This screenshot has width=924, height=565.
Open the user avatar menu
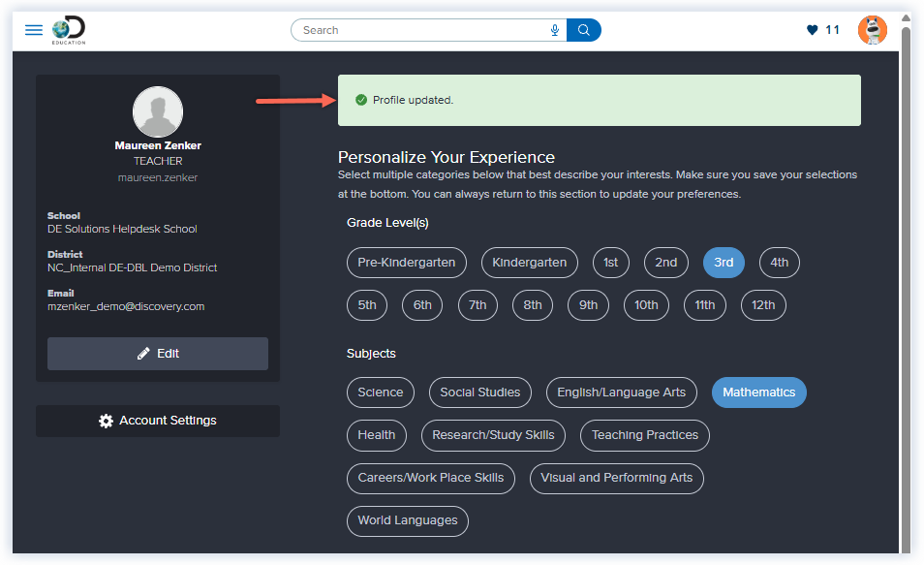click(872, 30)
